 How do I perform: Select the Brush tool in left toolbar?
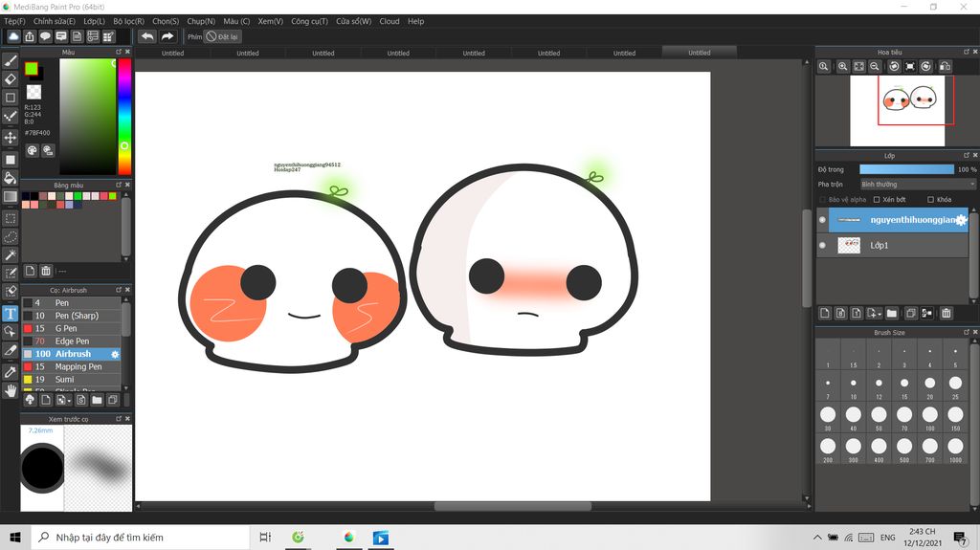click(x=10, y=60)
